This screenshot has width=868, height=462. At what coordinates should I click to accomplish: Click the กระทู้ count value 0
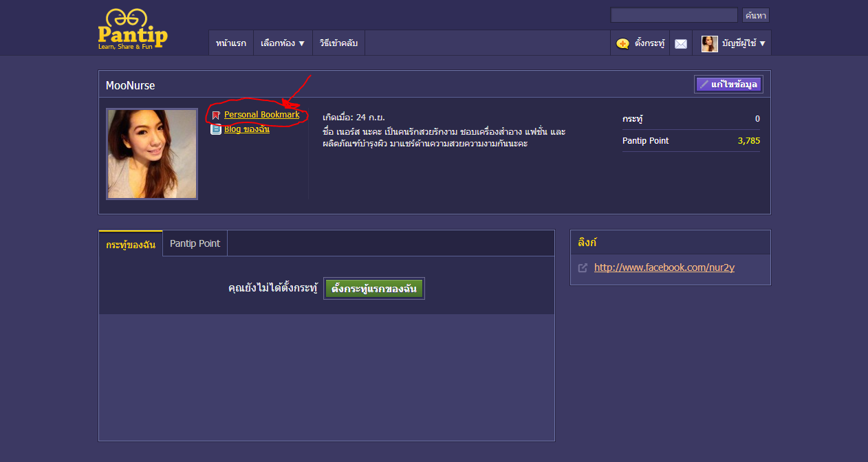(757, 119)
